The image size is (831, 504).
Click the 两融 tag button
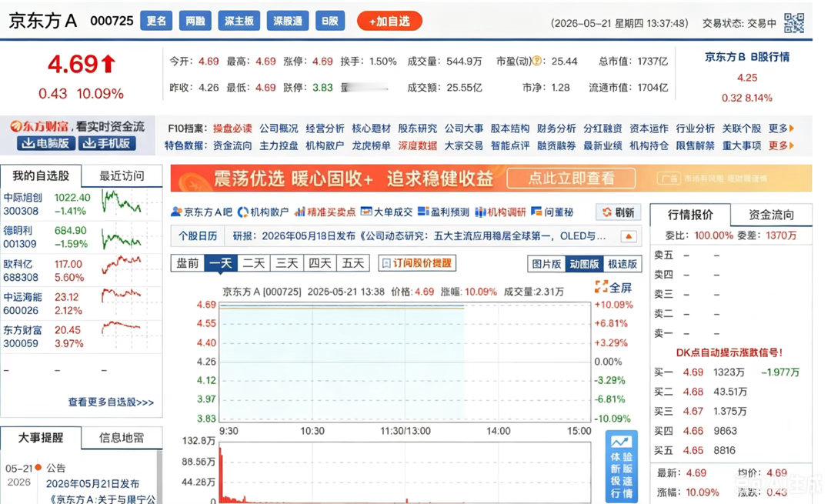coord(195,22)
